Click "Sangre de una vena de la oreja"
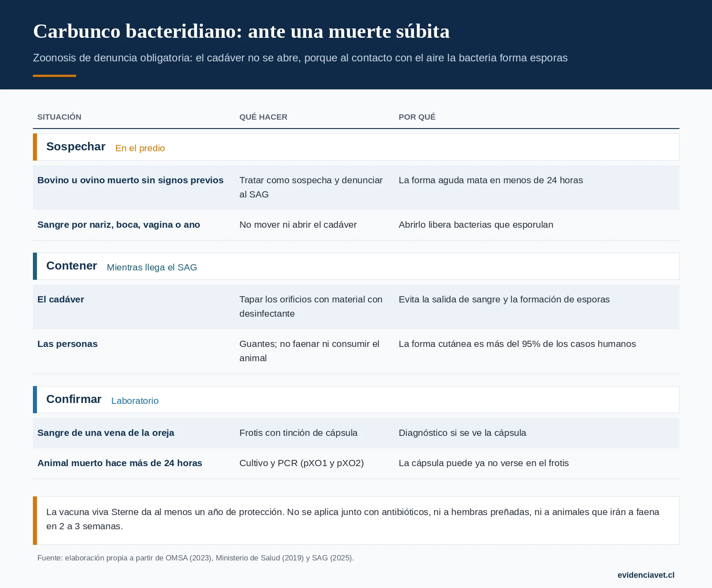 106,433
